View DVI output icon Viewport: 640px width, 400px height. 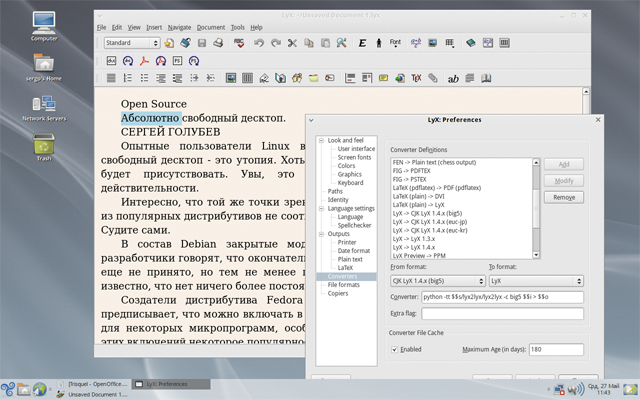click(111, 61)
